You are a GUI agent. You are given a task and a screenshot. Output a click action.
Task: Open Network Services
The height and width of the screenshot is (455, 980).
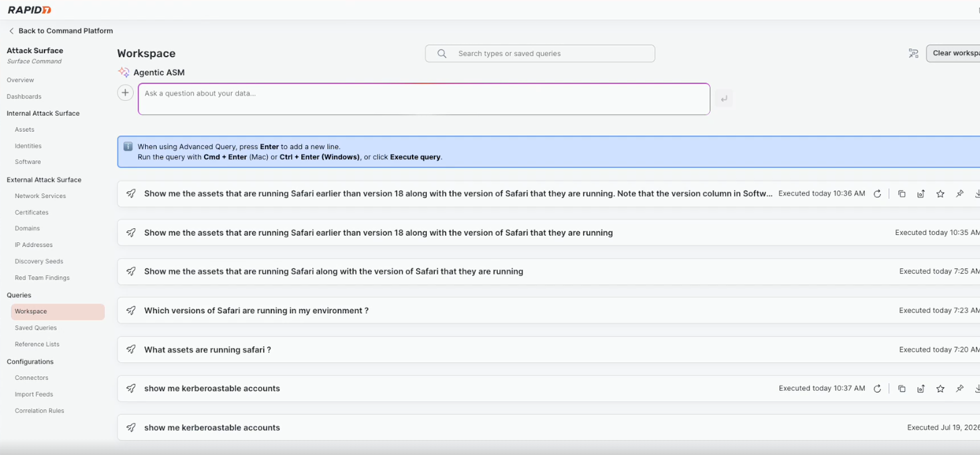click(x=40, y=196)
